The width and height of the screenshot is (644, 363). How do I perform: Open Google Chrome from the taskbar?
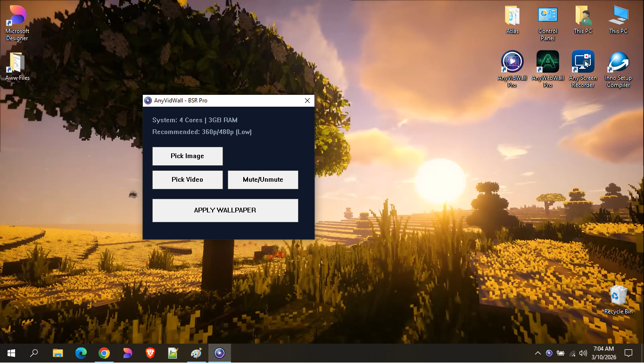coord(104,353)
